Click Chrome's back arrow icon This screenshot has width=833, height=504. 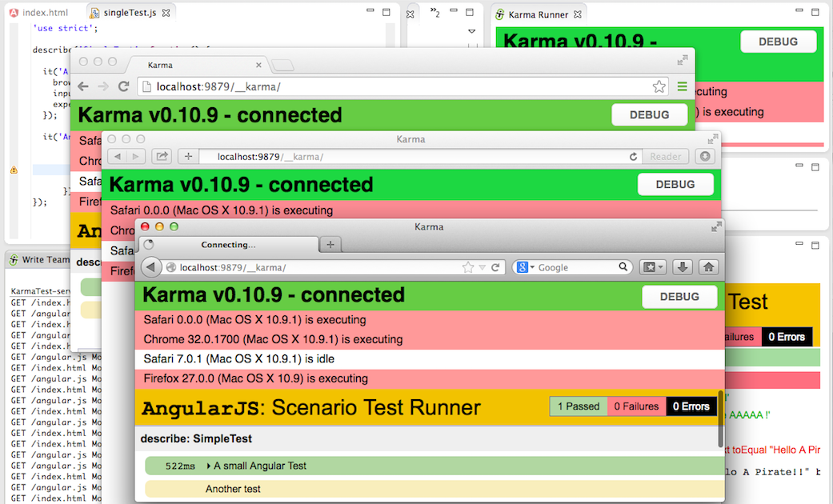click(x=83, y=86)
